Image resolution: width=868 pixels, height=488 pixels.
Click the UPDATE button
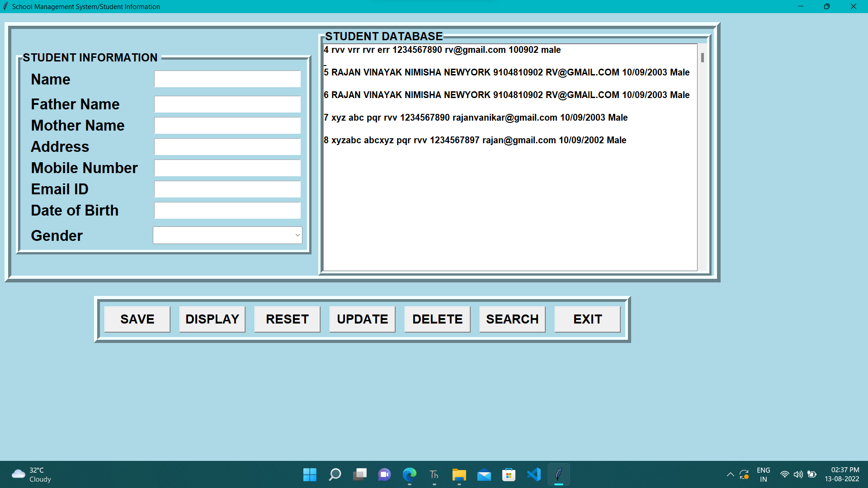pos(362,319)
